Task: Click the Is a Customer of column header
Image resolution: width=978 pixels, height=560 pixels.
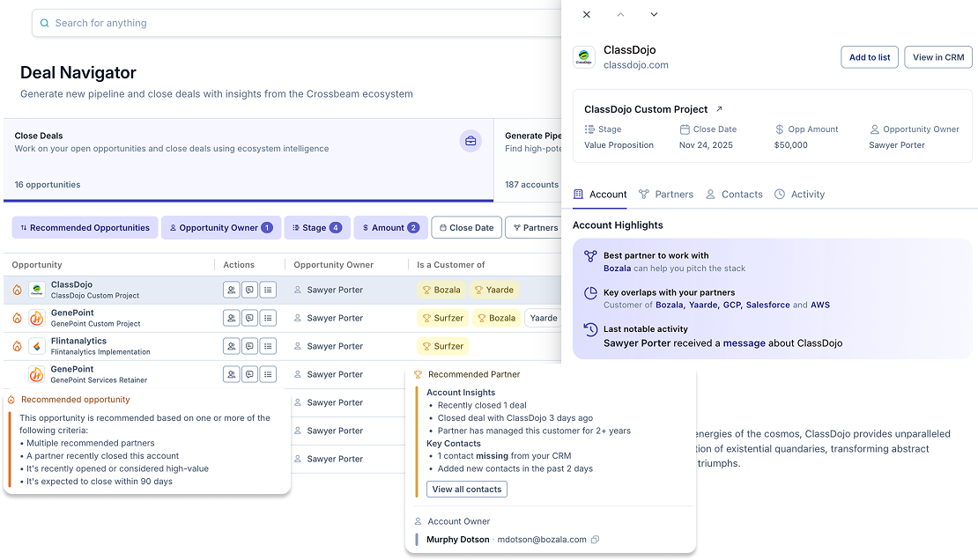Action: (x=451, y=265)
